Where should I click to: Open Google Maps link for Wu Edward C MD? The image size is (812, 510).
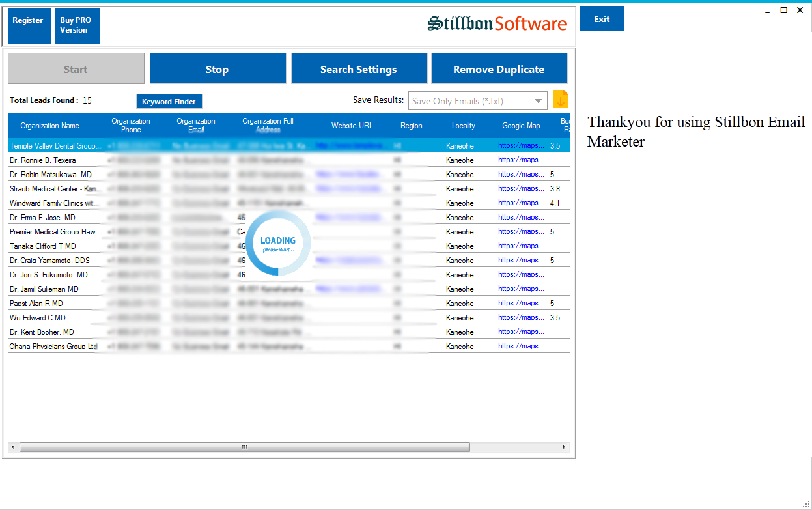click(522, 317)
